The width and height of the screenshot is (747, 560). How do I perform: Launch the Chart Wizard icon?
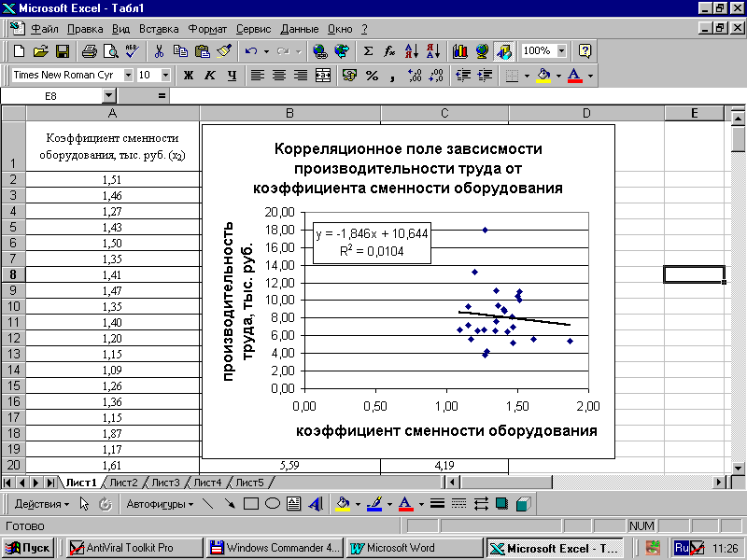(459, 51)
